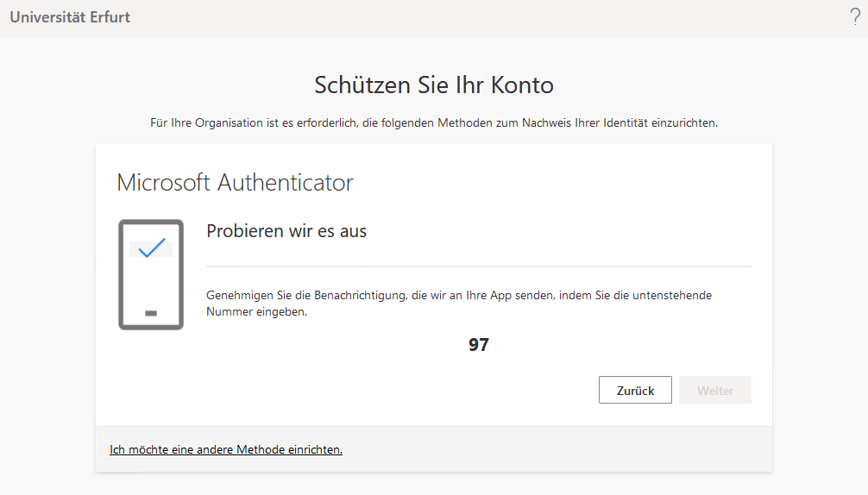
Task: Click the phone illustration's home button
Action: click(x=151, y=312)
